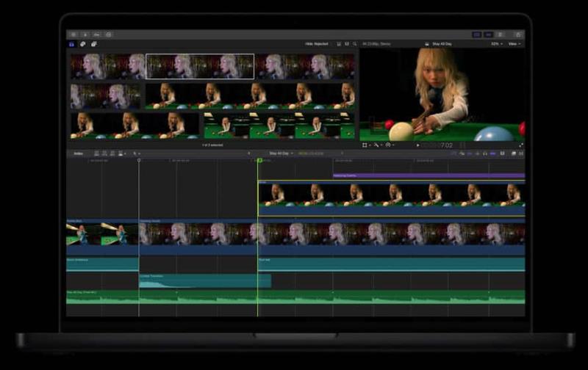Image resolution: width=588 pixels, height=370 pixels.
Task: Go back in timeline history
Action: pyautogui.click(x=248, y=153)
